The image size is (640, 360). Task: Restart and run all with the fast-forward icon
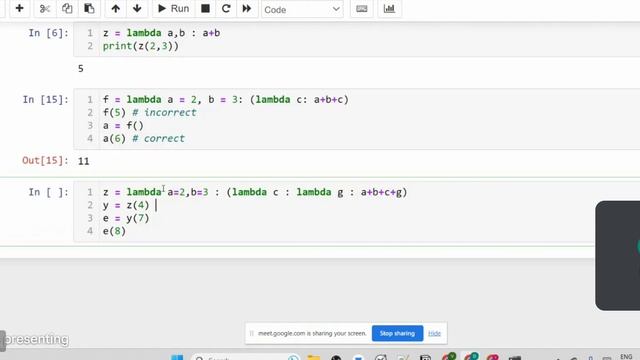coord(247,8)
